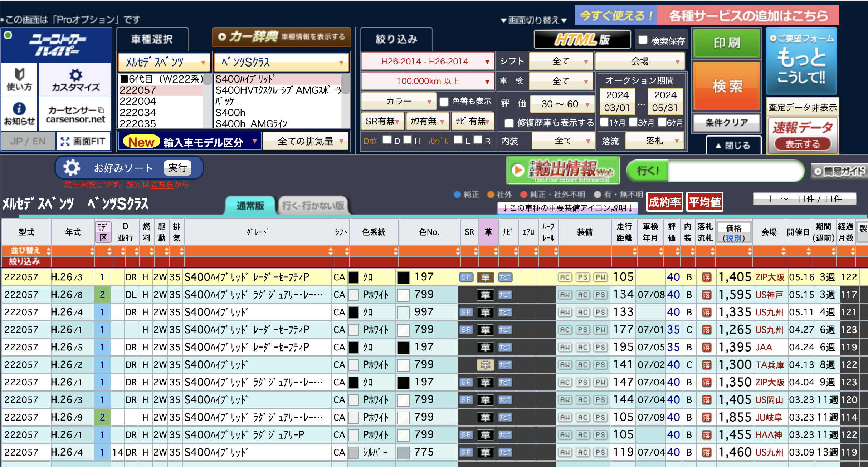Open the carsensor.net external link tile

pos(75,114)
